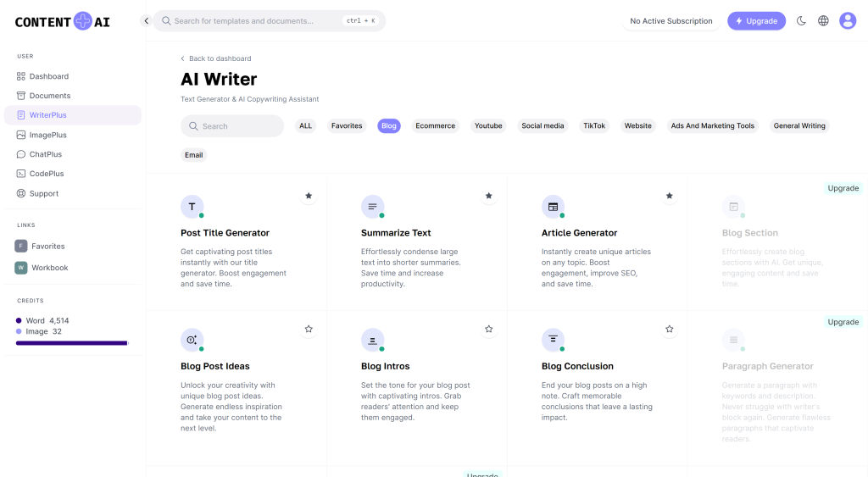This screenshot has width=868, height=477.
Task: Click the Blog Intros template icon
Action: pos(372,340)
